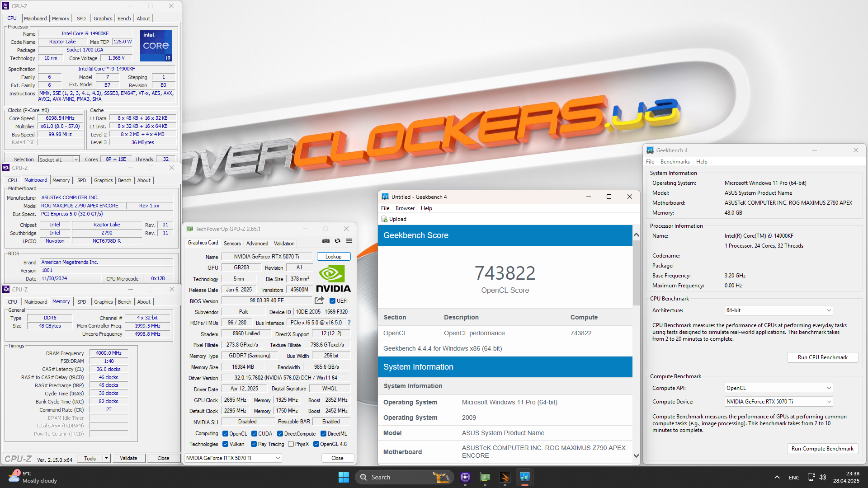
Task: Open the SPD tab in the CPU-Z Memory window
Action: click(81, 302)
